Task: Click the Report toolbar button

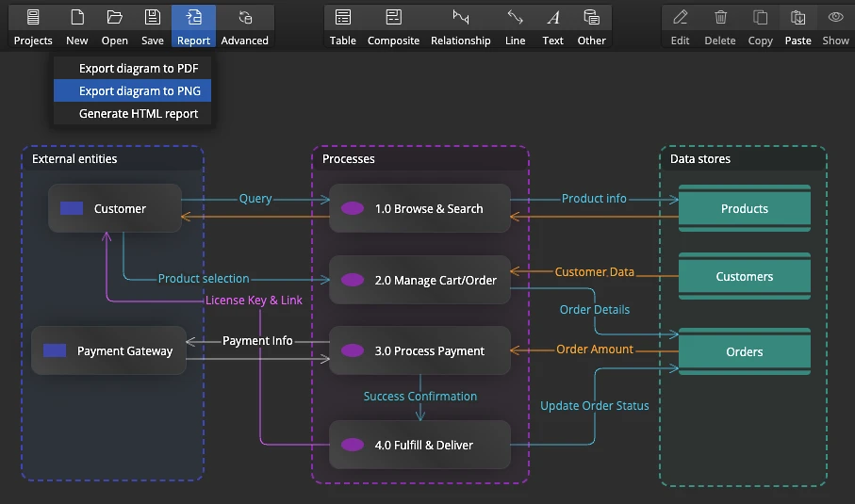Action: [193, 26]
